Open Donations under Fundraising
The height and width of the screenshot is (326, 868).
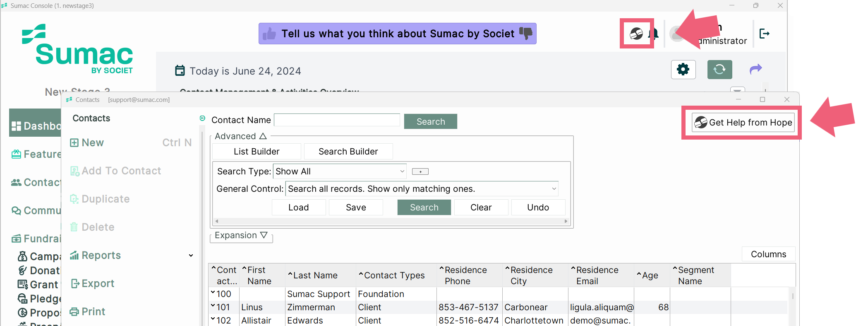(x=40, y=270)
